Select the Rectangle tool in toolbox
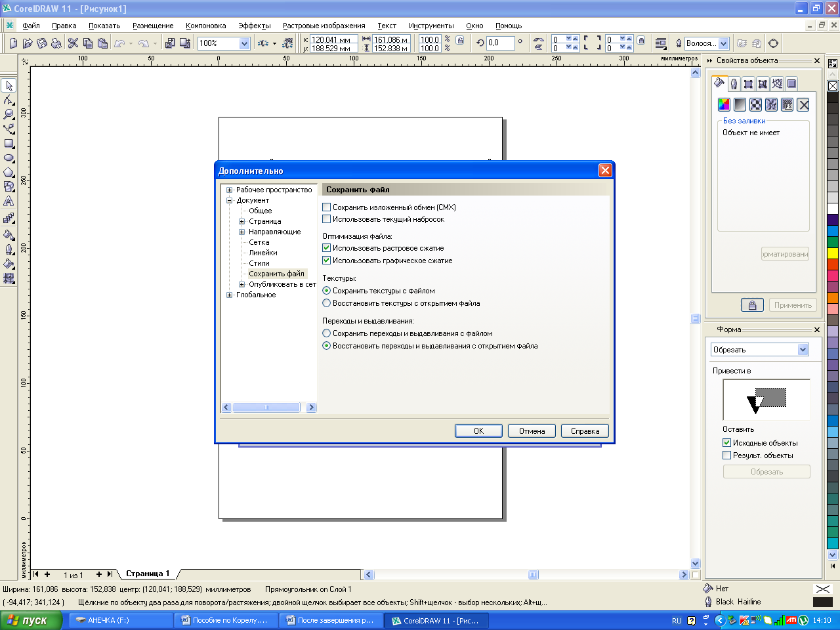Image resolution: width=840 pixels, height=630 pixels. pyautogui.click(x=9, y=143)
